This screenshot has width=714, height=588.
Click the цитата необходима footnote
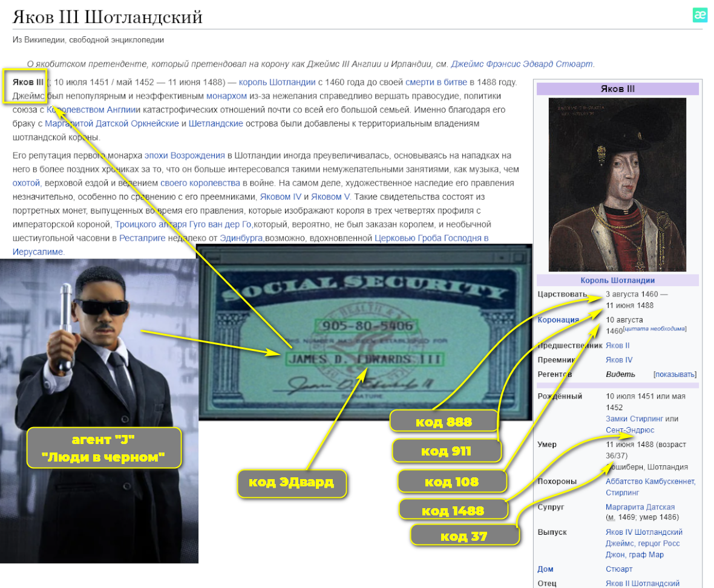click(654, 328)
